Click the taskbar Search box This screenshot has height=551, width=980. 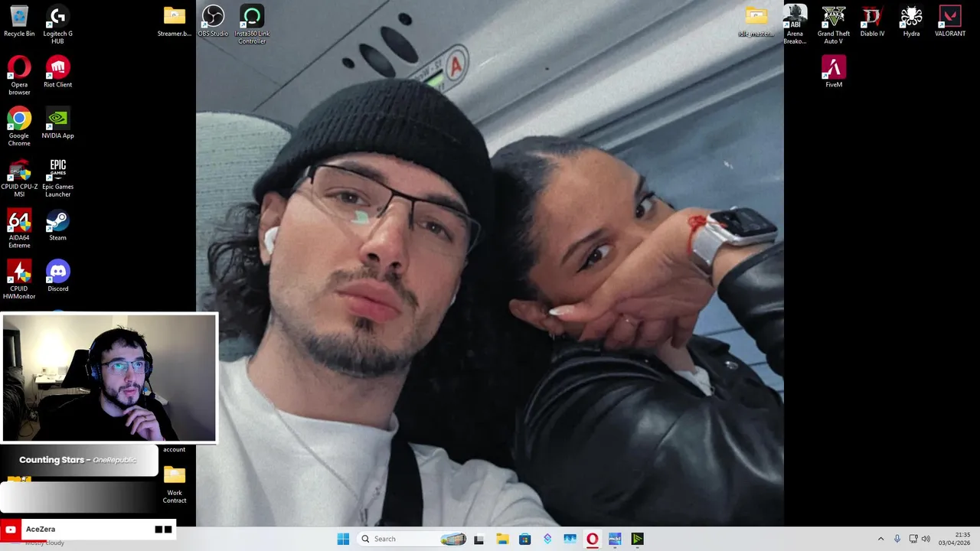pos(413,539)
